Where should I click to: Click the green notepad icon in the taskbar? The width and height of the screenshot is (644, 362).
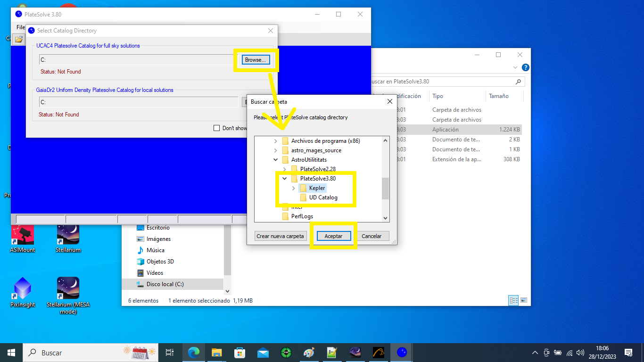(x=332, y=352)
